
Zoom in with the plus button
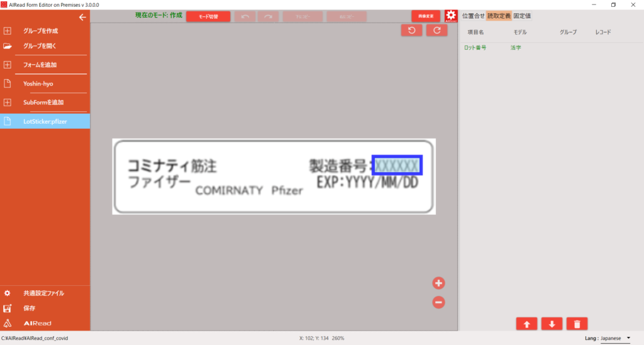pyautogui.click(x=438, y=283)
